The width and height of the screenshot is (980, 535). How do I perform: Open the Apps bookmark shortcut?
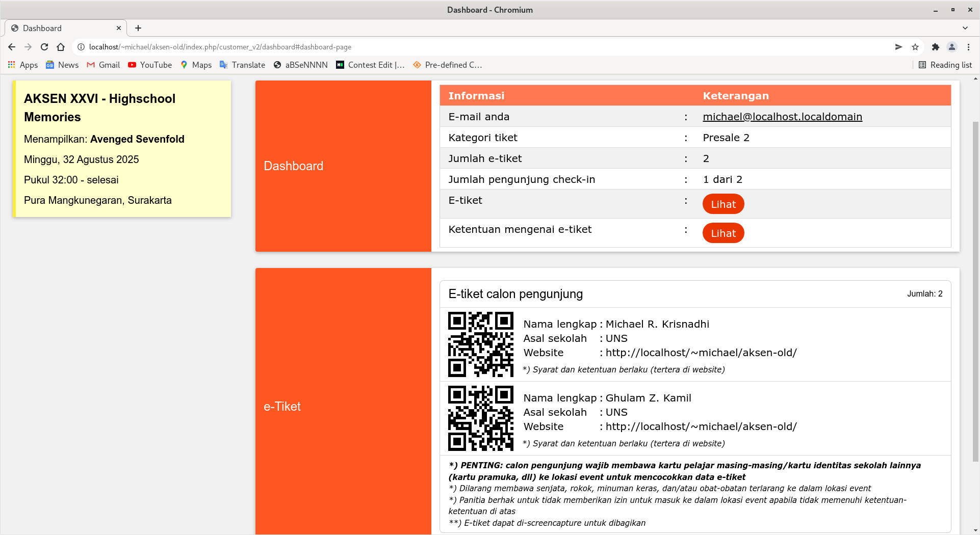click(x=23, y=65)
